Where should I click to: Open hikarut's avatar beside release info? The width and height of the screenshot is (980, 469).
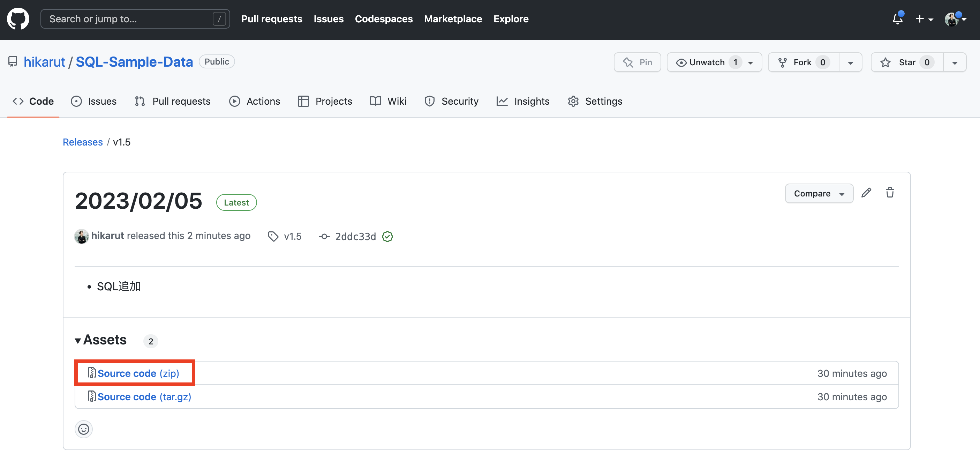point(81,236)
